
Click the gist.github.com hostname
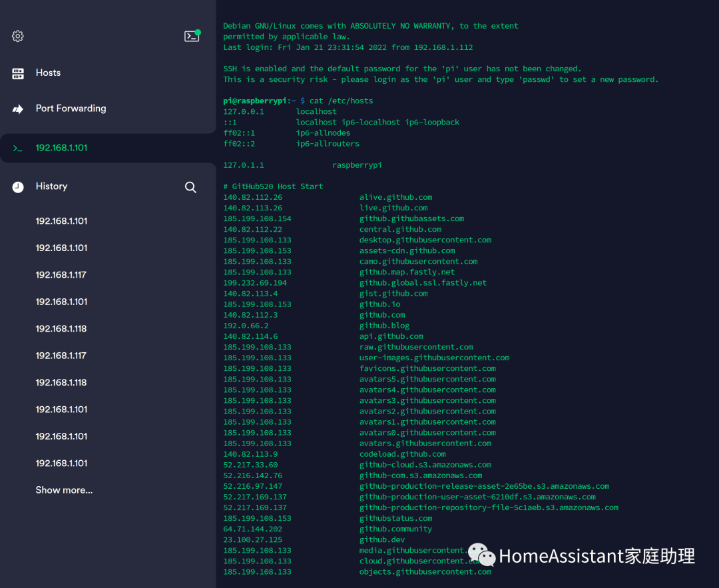(393, 294)
